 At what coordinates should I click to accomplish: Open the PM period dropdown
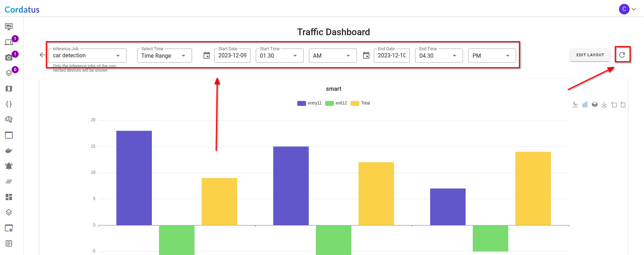pos(492,56)
